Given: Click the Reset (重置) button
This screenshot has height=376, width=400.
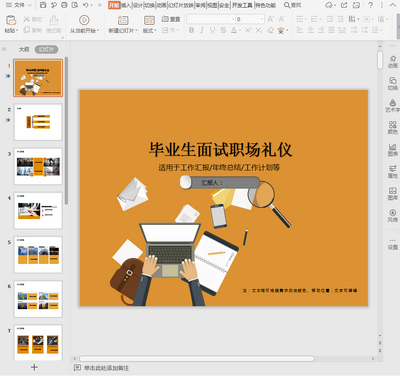Looking at the screenshot, I should click(x=171, y=19).
